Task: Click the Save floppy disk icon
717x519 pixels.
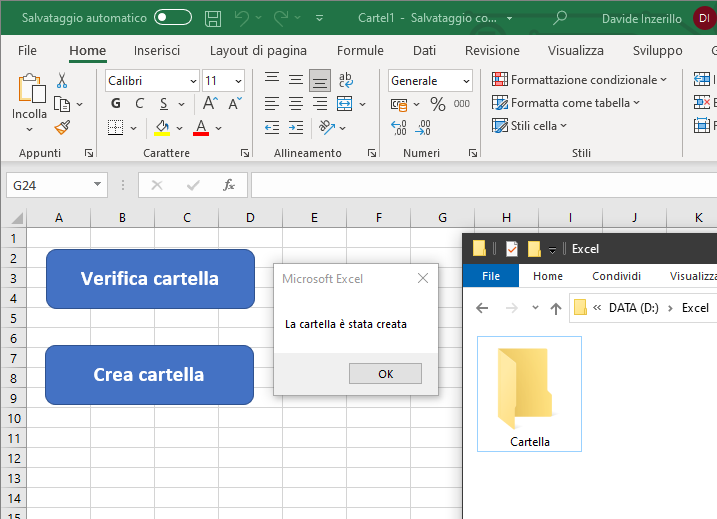Action: (x=213, y=18)
